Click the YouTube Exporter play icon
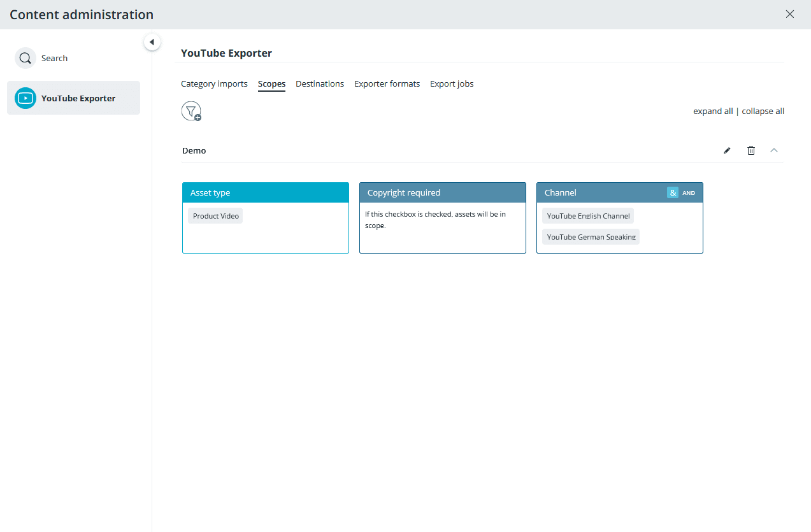 (x=25, y=98)
